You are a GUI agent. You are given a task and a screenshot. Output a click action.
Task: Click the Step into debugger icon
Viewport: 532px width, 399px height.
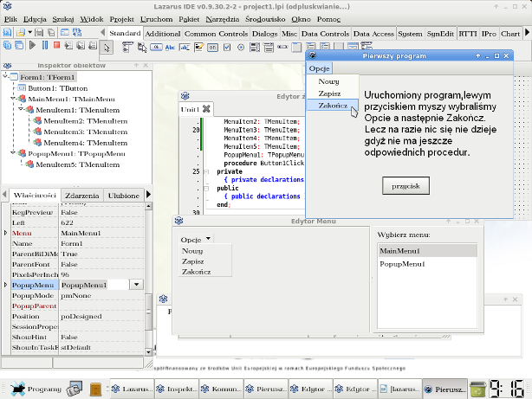(x=68, y=45)
